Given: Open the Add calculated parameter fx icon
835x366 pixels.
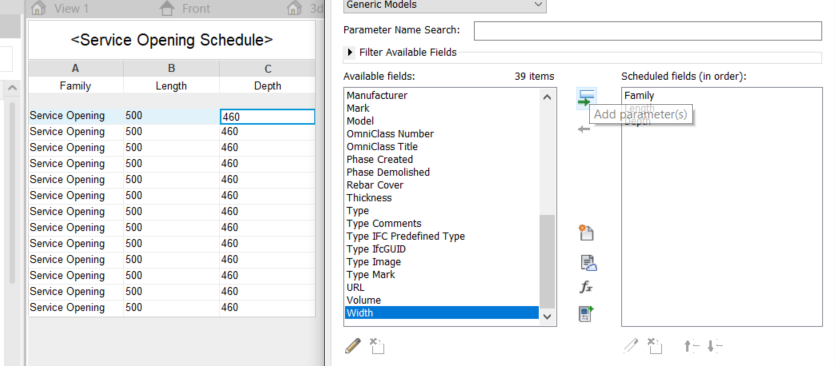Looking at the screenshot, I should tap(586, 288).
